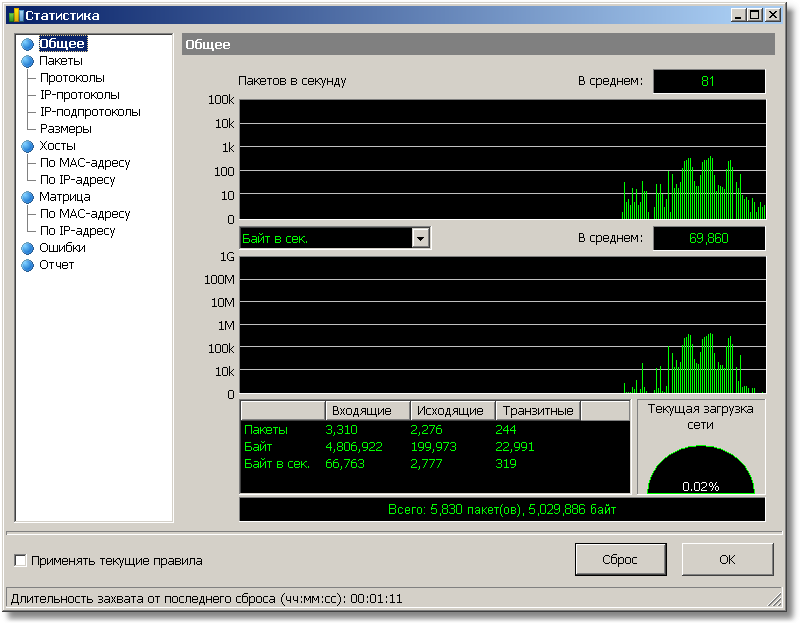The image size is (801, 626).
Task: Open the Размеры entry
Action: [65, 129]
